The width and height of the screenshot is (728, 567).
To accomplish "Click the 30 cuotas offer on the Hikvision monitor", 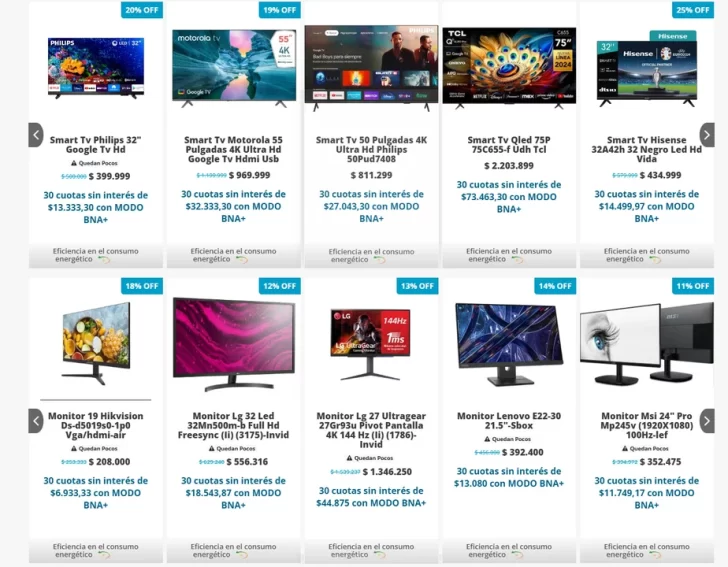I will (x=96, y=493).
